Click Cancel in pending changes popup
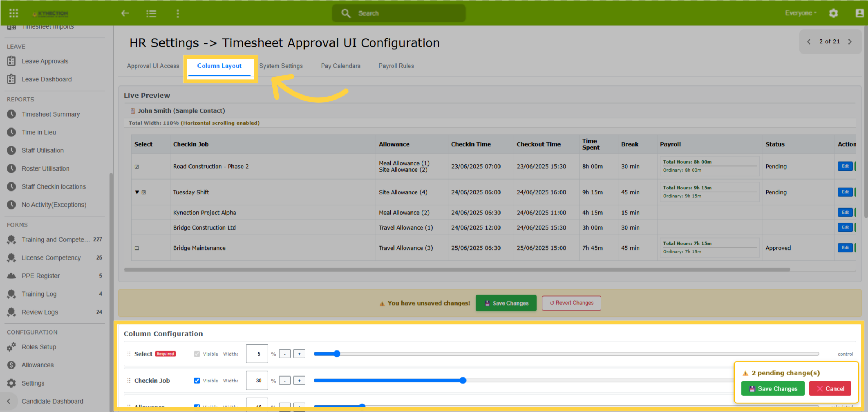The image size is (868, 412). point(830,388)
